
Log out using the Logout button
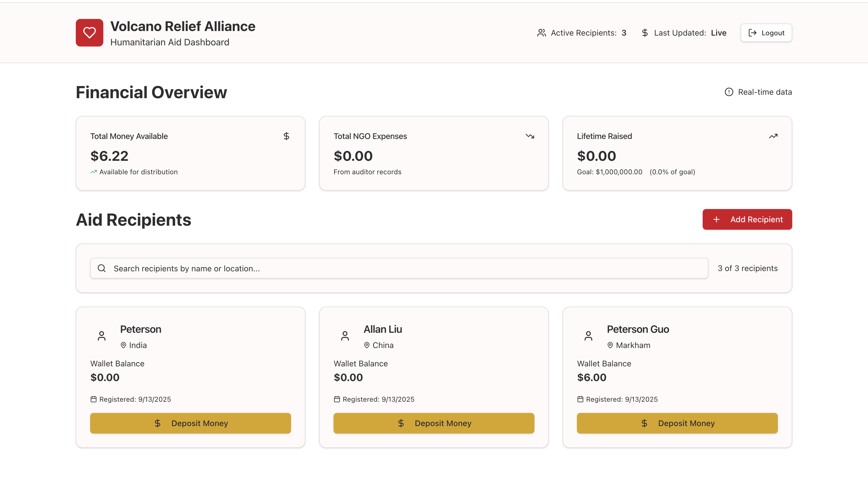click(x=766, y=33)
